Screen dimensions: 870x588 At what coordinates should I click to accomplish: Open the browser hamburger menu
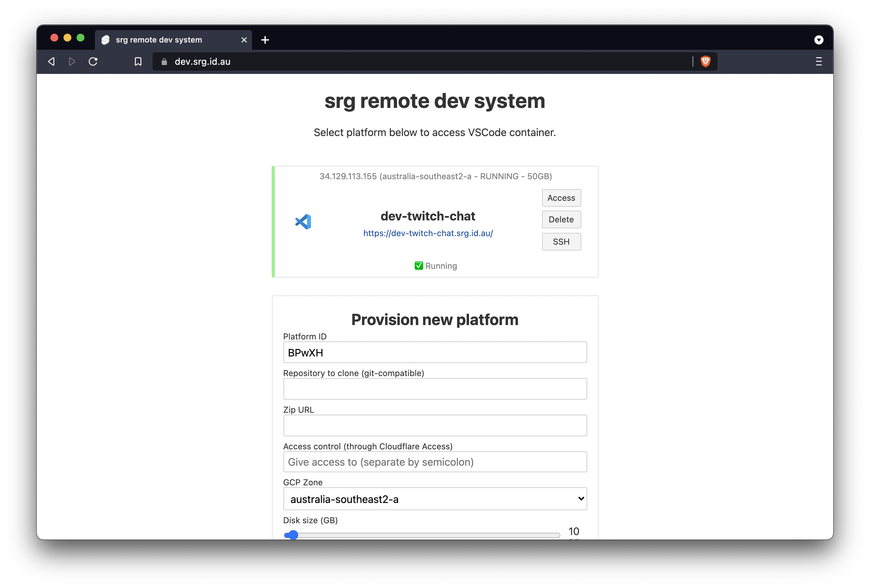(x=818, y=61)
